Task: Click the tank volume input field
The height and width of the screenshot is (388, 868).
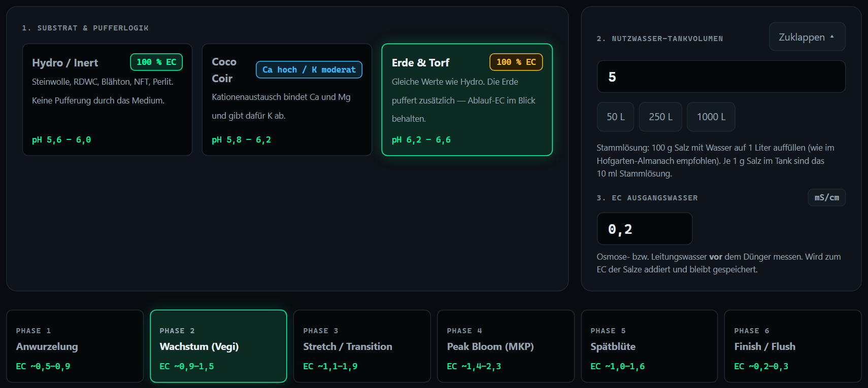Action: (721, 77)
